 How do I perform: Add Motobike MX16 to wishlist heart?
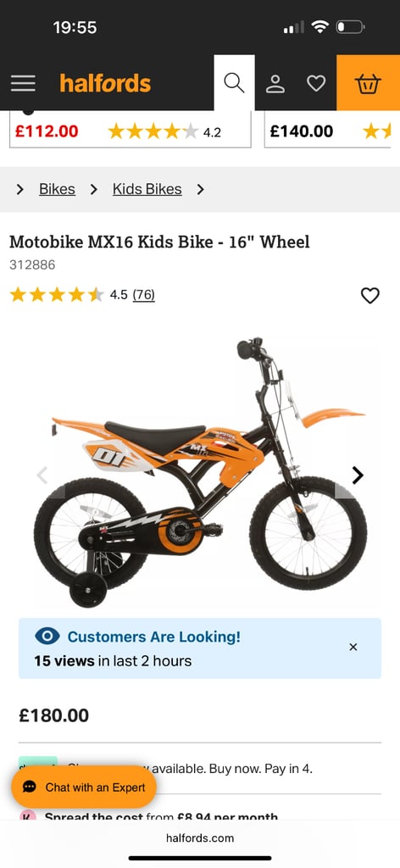point(370,296)
